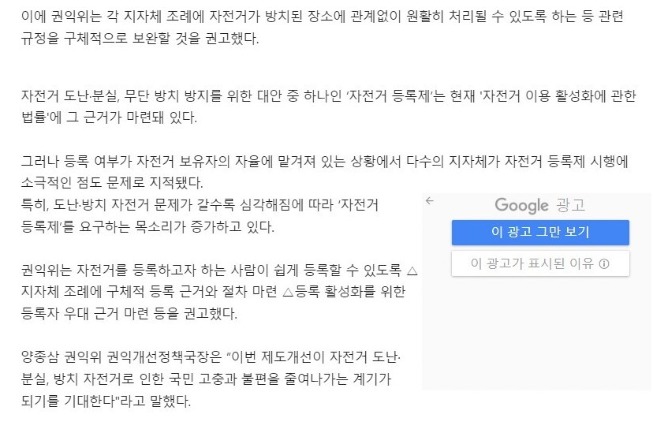The image size is (653, 429).
Task: Click the name 양종삼 권익위 권익개선정책국장은
Action: [x=121, y=357]
